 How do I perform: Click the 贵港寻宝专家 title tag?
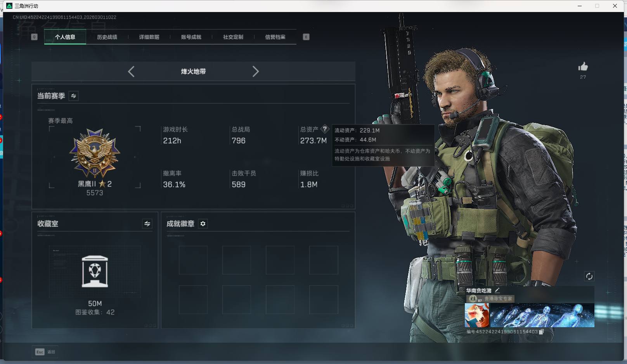click(x=490, y=298)
